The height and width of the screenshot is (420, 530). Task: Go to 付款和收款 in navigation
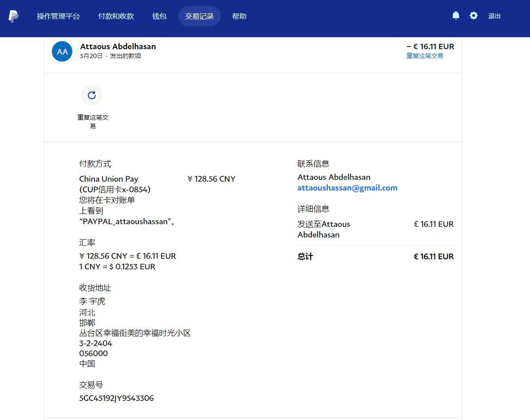(x=116, y=16)
